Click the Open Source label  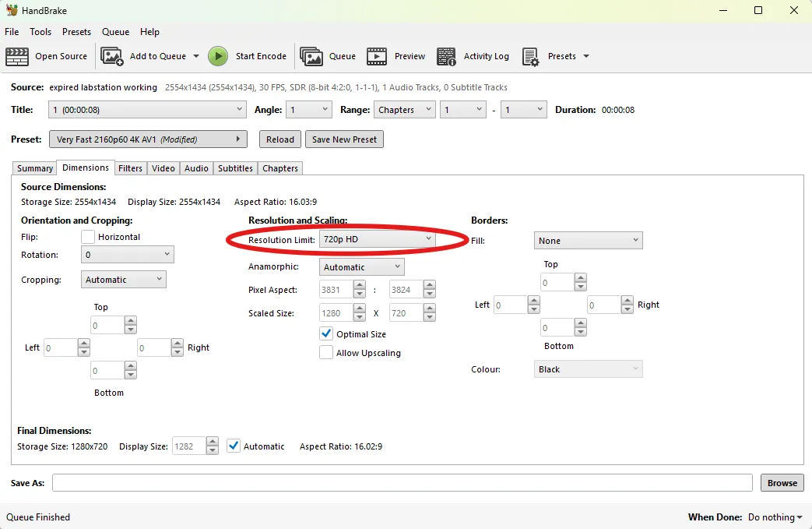point(61,56)
